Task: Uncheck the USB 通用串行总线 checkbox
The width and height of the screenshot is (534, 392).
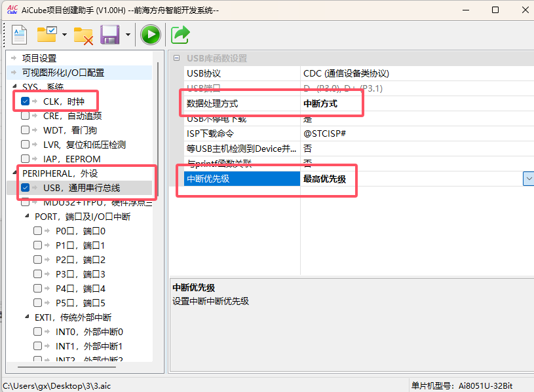Action: click(25, 188)
